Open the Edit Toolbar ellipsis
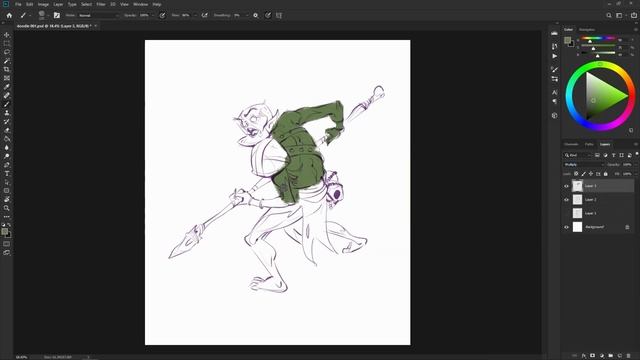The height and width of the screenshot is (360, 640). click(7, 216)
